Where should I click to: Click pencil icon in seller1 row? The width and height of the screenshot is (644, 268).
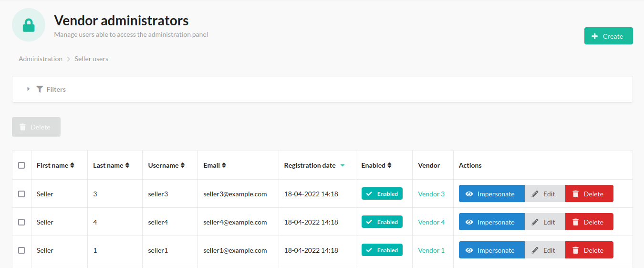tap(535, 250)
